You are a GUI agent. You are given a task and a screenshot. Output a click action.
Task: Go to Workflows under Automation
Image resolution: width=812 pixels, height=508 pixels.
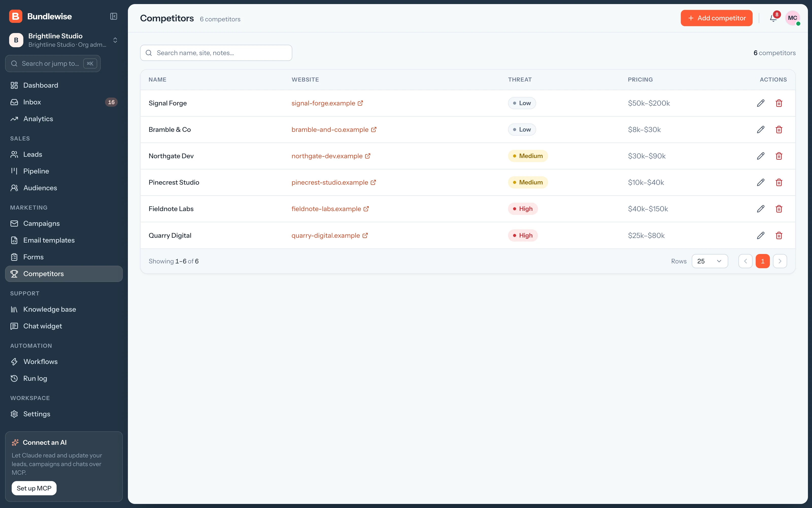[64, 361]
